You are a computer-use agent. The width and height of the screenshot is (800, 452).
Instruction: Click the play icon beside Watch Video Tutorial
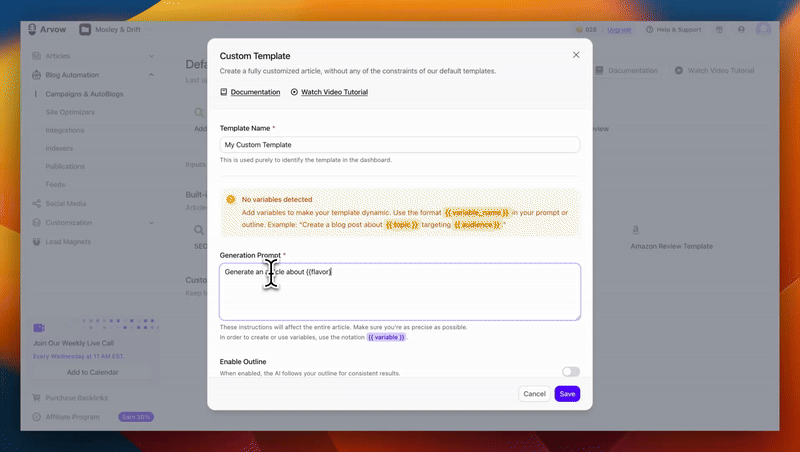point(294,92)
